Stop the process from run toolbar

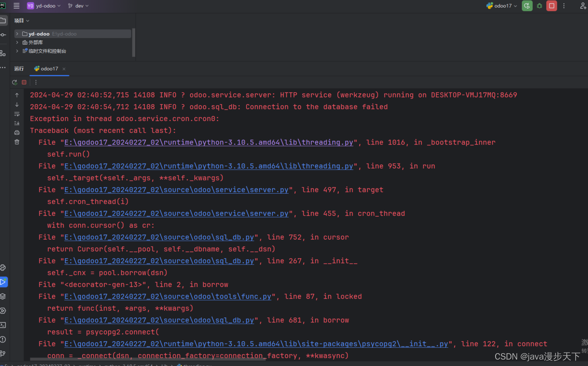(24, 82)
